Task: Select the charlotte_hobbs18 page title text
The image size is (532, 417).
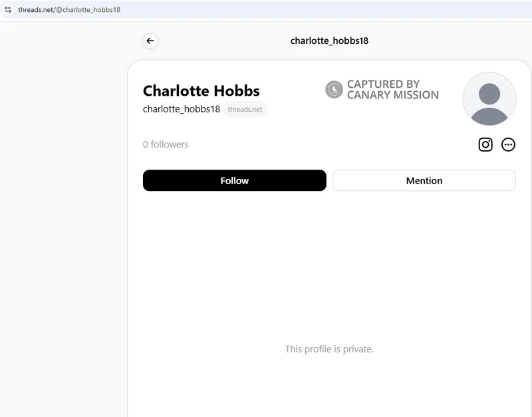Action: coord(331,41)
